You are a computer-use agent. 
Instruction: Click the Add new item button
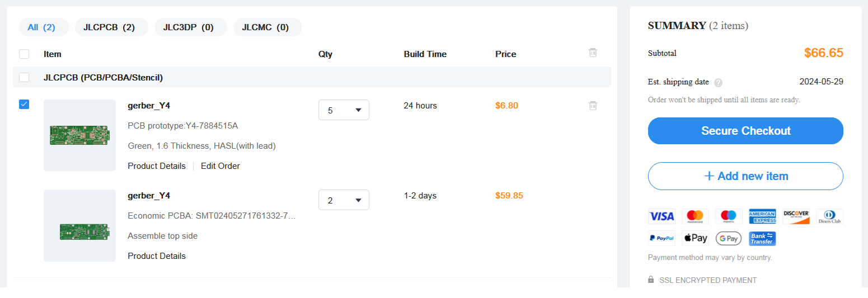[745, 176]
